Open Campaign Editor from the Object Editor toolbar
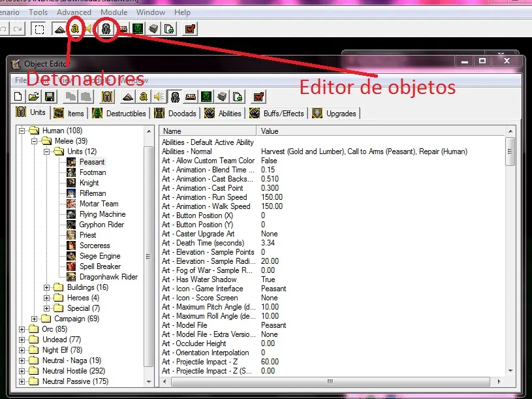532x399 pixels. [x=191, y=97]
